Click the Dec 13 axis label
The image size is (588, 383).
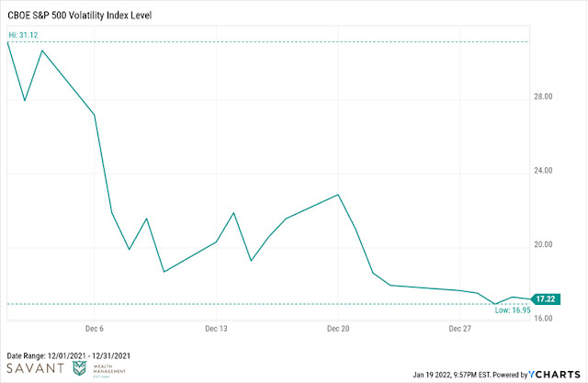coord(216,329)
